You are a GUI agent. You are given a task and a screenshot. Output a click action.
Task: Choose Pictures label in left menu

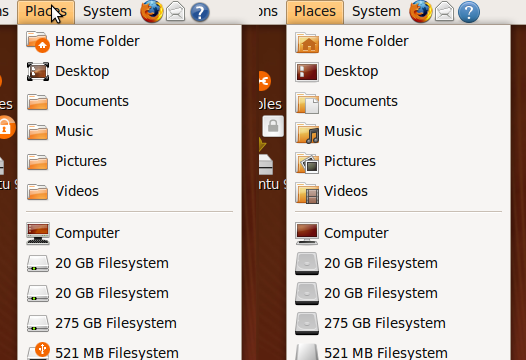[x=81, y=161]
